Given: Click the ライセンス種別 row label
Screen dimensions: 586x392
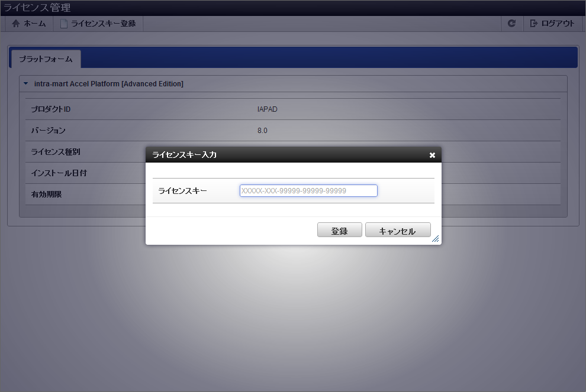Looking at the screenshot, I should [55, 152].
